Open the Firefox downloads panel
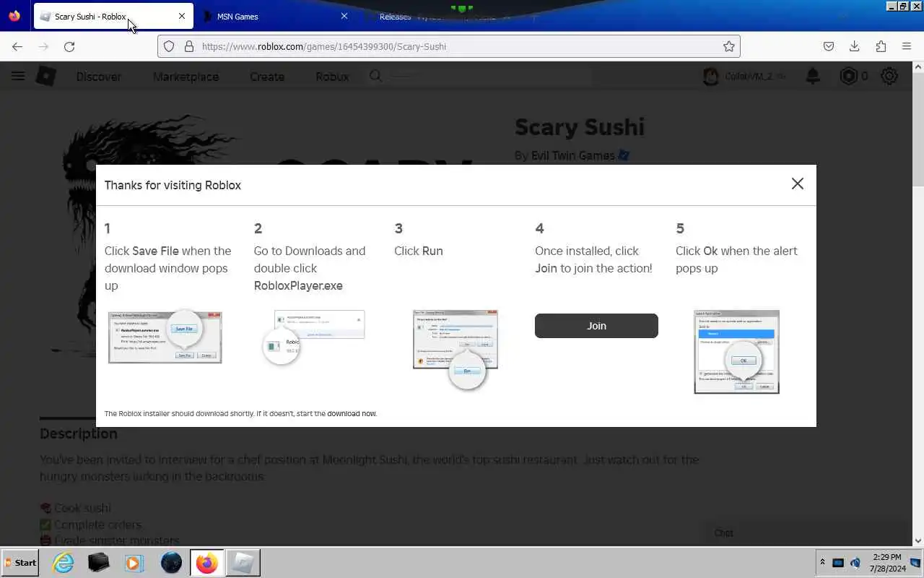This screenshot has height=578, width=924. point(855,46)
